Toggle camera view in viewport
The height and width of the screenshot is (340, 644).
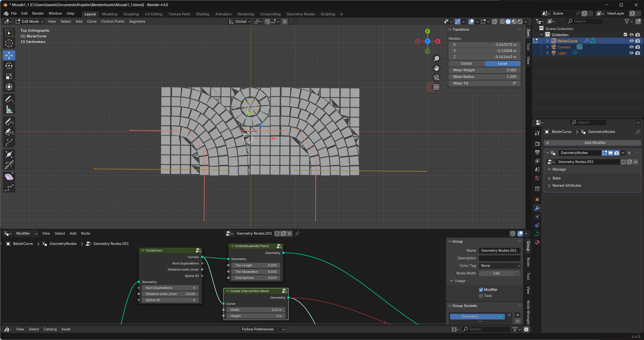coord(436,78)
